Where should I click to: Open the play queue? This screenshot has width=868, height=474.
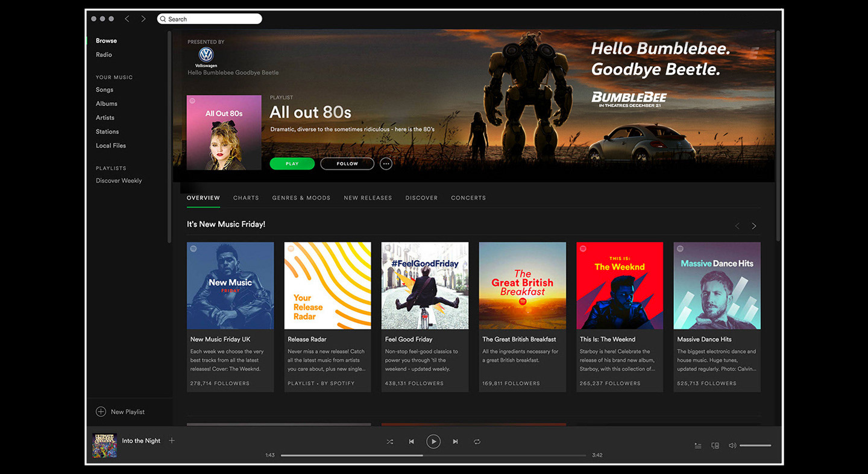point(698,446)
